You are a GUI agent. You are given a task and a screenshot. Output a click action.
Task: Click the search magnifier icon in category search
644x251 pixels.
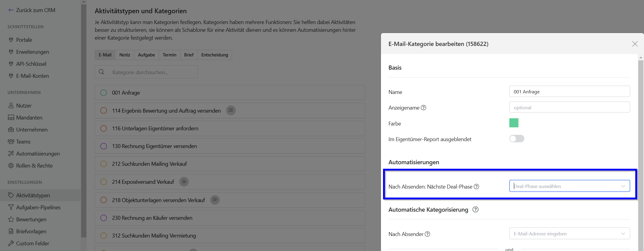point(102,72)
